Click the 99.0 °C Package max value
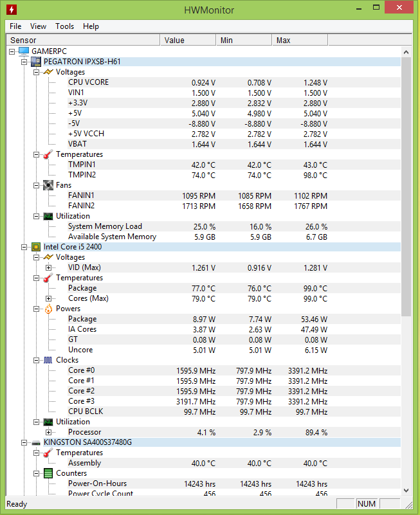420x515 pixels. tap(315, 289)
